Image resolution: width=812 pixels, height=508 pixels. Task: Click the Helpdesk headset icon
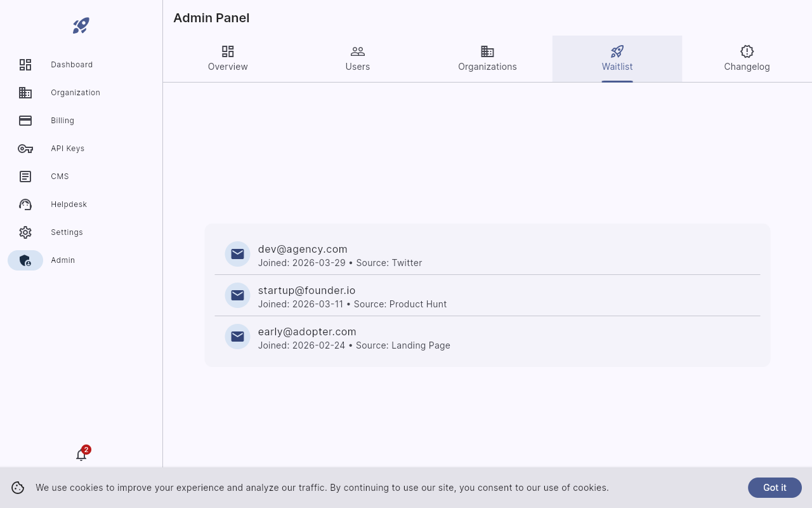click(x=25, y=204)
